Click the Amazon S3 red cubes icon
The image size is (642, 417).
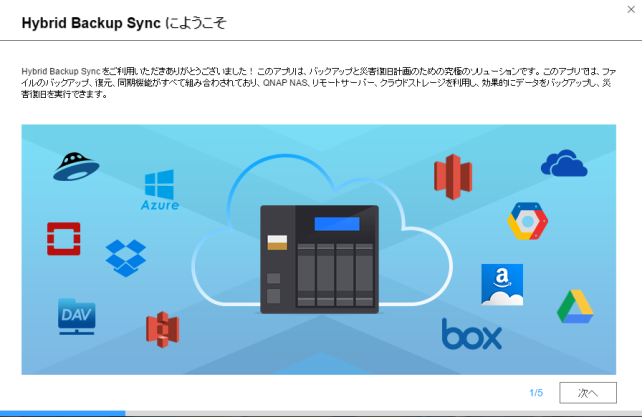point(163,330)
